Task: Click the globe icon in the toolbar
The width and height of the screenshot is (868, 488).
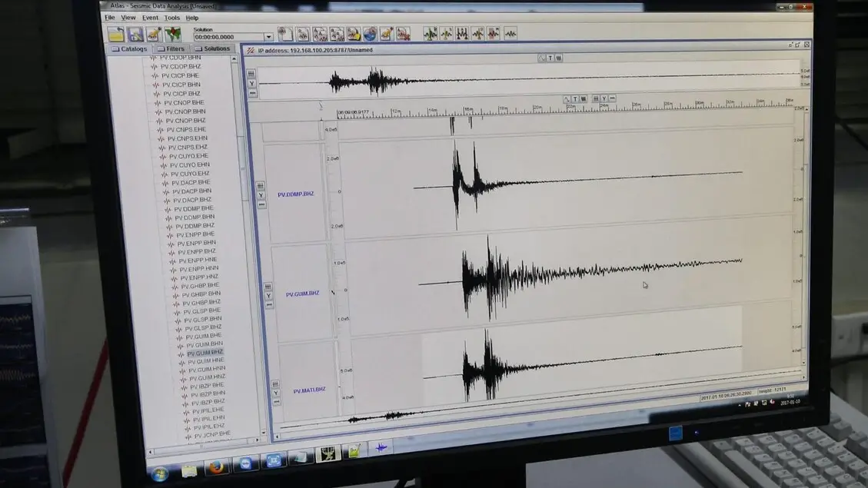Action: (370, 35)
